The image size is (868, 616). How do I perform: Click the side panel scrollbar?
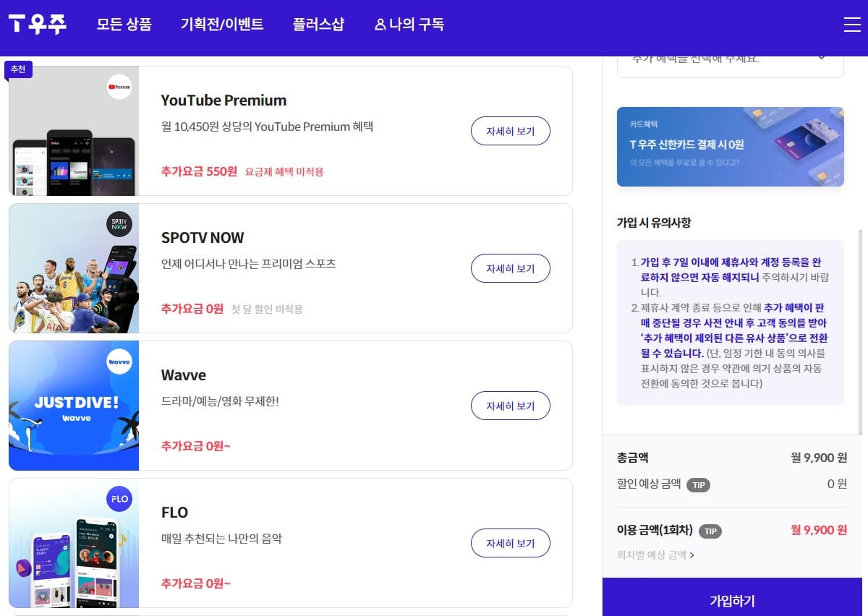point(860,333)
